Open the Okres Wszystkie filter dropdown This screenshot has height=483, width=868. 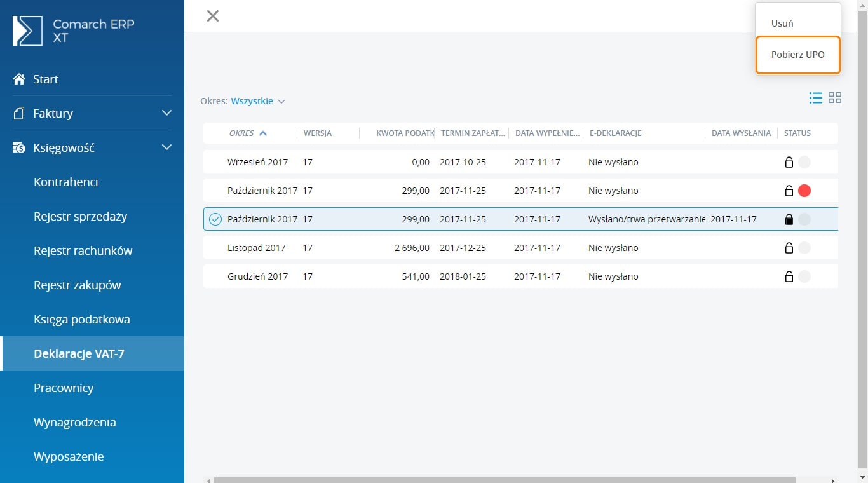[x=257, y=101]
